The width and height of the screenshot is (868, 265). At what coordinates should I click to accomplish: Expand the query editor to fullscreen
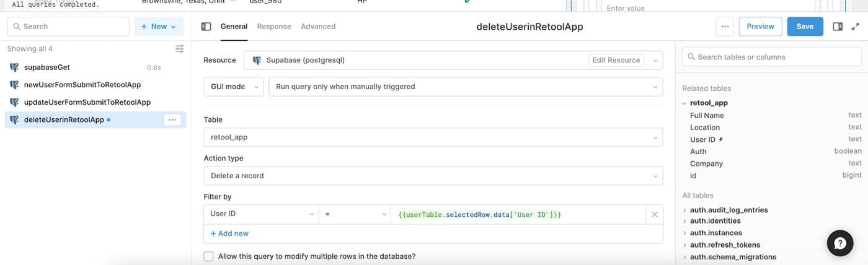[856, 27]
